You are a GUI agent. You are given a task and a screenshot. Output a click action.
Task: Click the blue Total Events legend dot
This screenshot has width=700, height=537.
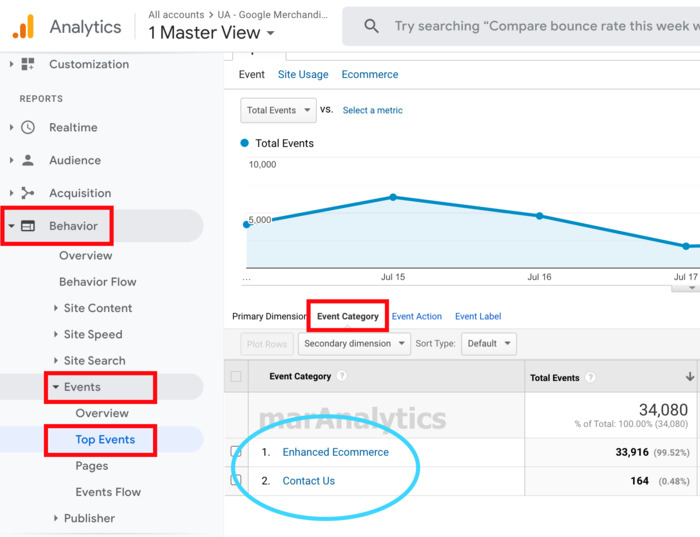tap(244, 143)
